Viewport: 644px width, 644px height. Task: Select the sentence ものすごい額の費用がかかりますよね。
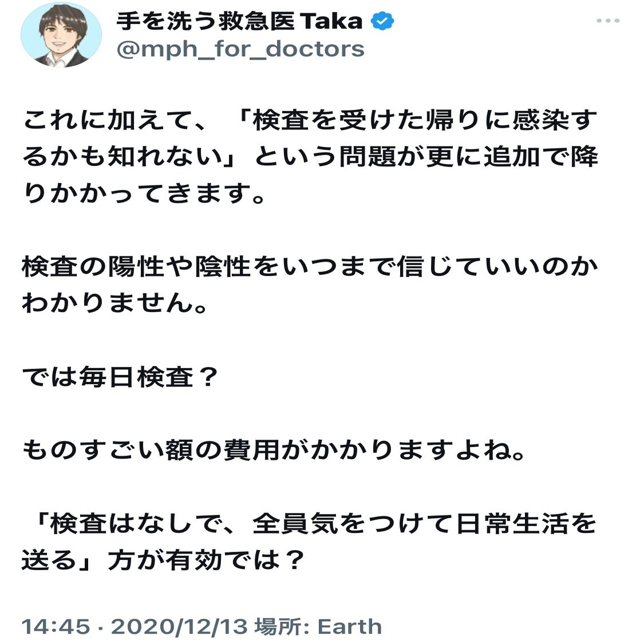tap(274, 450)
